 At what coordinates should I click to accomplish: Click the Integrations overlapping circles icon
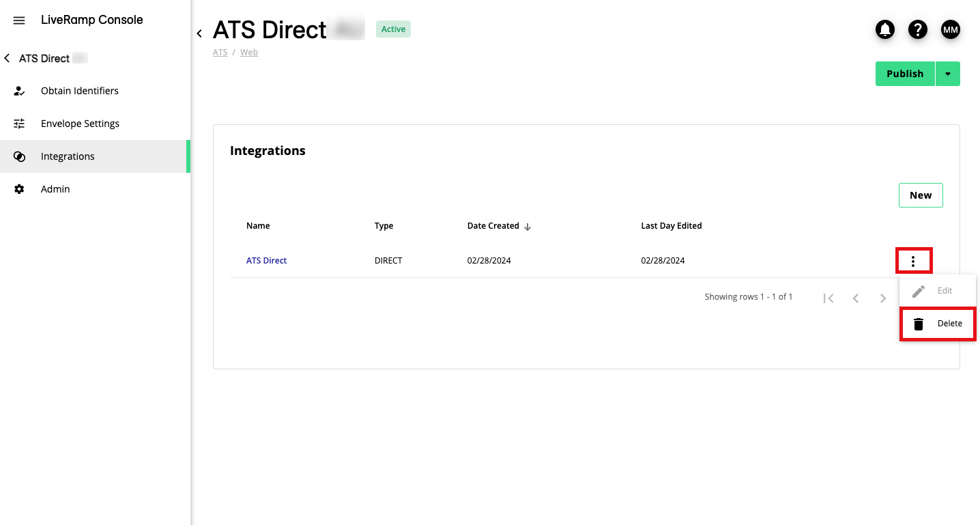coord(19,156)
